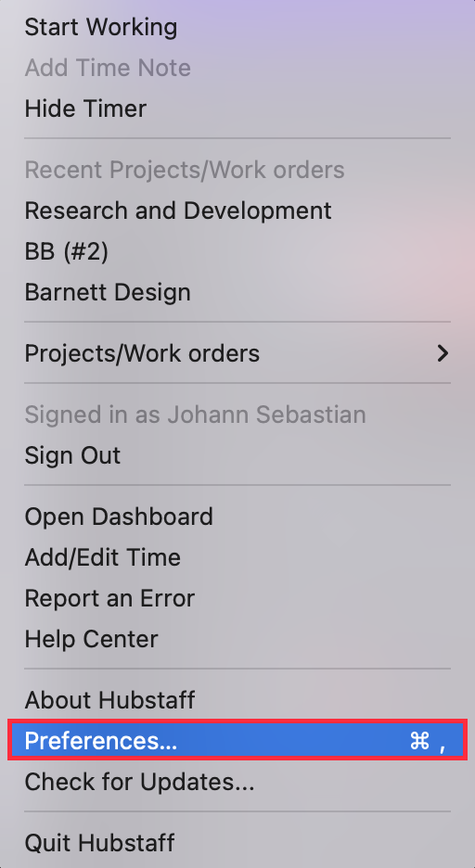Pick the Research and Development recent project
475x868 pixels.
237,211
